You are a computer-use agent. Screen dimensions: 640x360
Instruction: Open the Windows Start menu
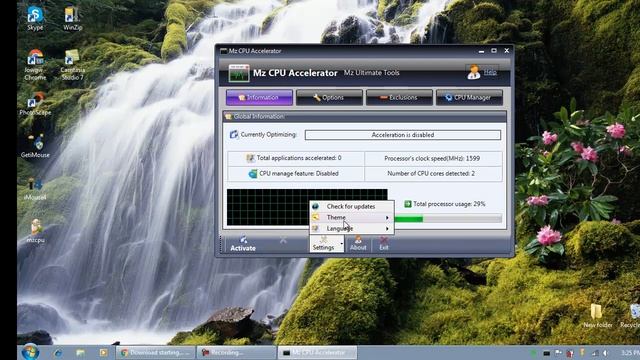tap(30, 352)
